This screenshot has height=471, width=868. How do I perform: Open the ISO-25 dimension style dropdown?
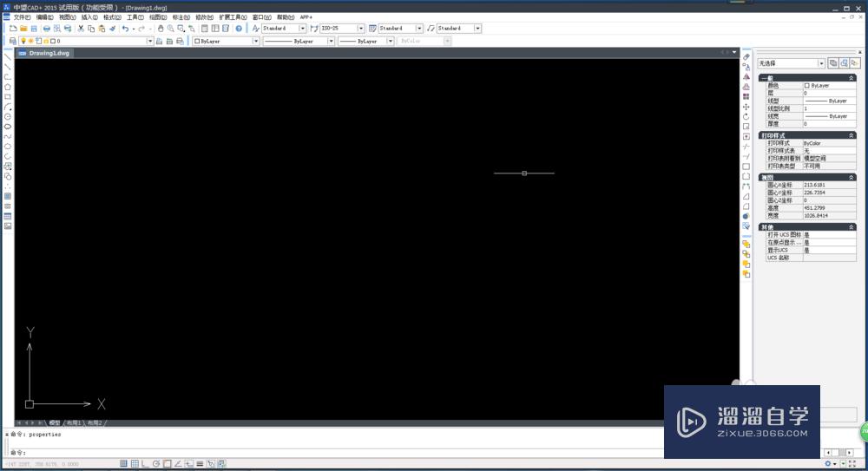[x=361, y=29]
